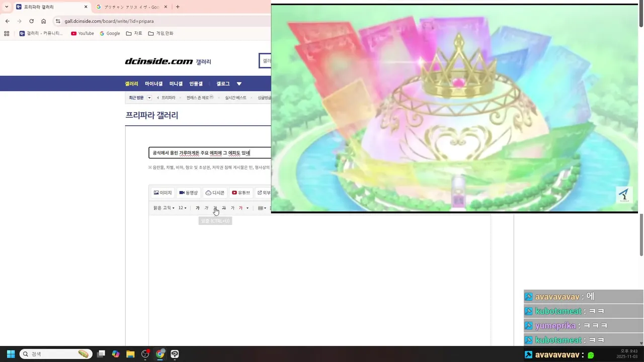Image resolution: width=644 pixels, height=362 pixels.
Task: Toggle bold text formatting
Action: point(198,208)
